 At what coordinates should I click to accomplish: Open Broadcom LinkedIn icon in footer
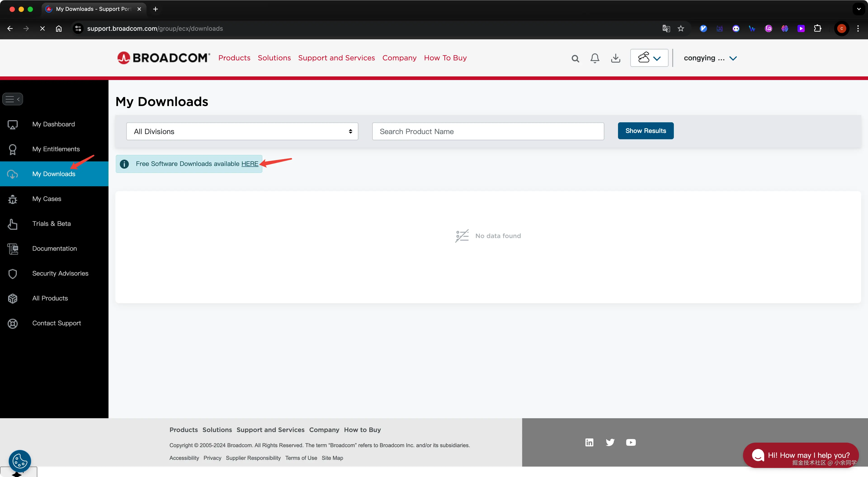(x=589, y=442)
